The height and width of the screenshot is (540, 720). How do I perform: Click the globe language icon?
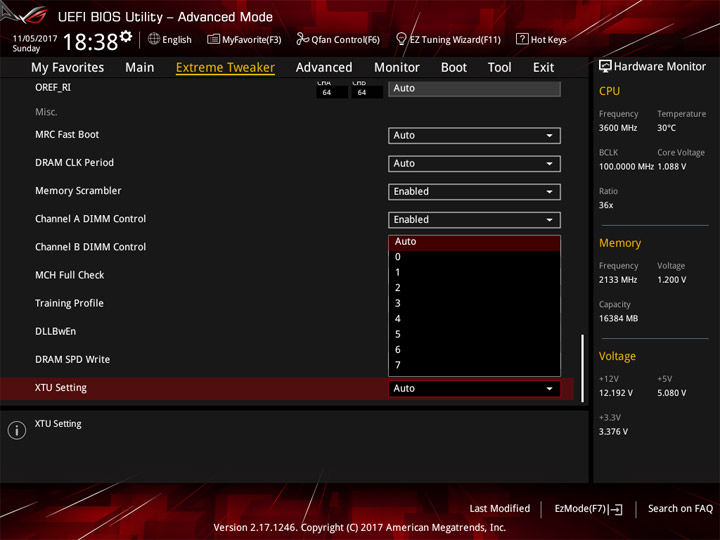click(x=154, y=39)
